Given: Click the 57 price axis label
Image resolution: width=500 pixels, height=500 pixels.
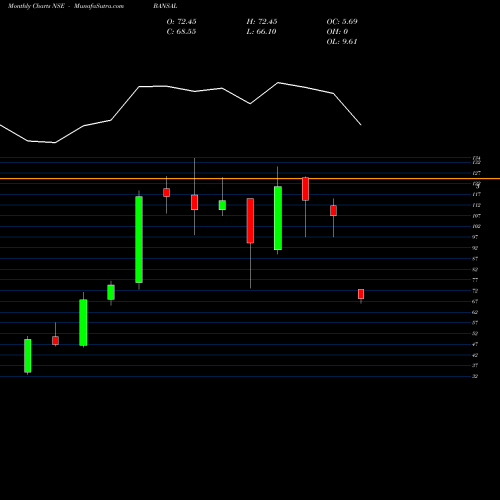Looking at the screenshot, I should 475,323.
